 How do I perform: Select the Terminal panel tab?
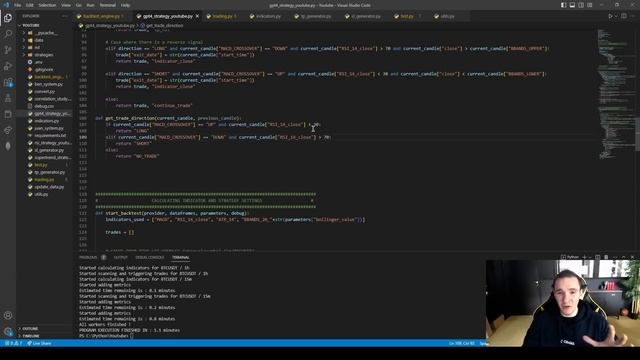coord(180,258)
